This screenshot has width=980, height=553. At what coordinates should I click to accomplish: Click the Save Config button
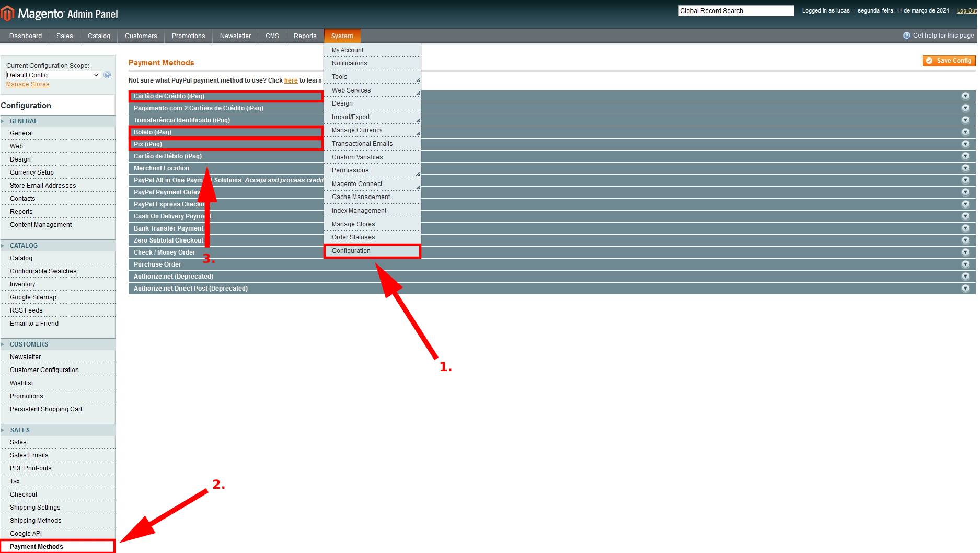949,61
